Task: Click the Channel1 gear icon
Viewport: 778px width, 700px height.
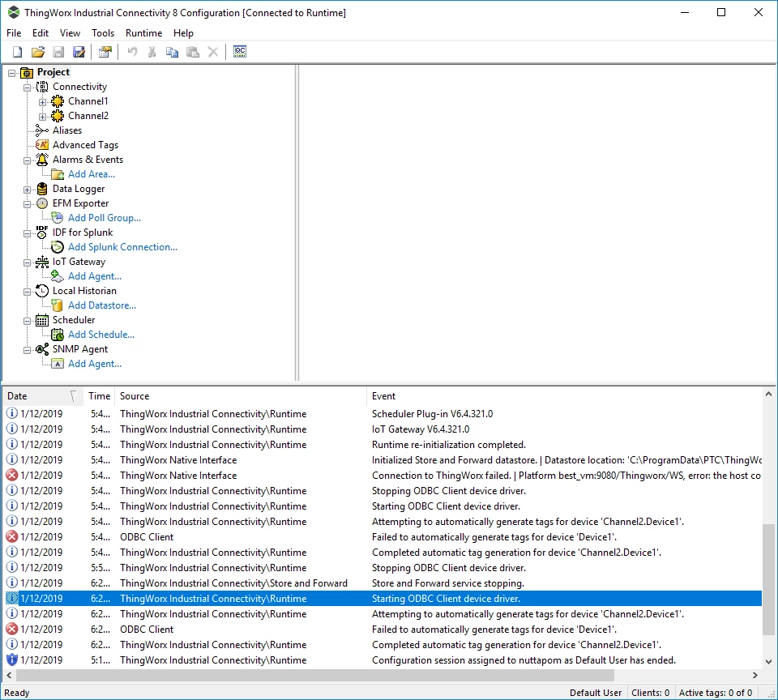Action: (58, 102)
